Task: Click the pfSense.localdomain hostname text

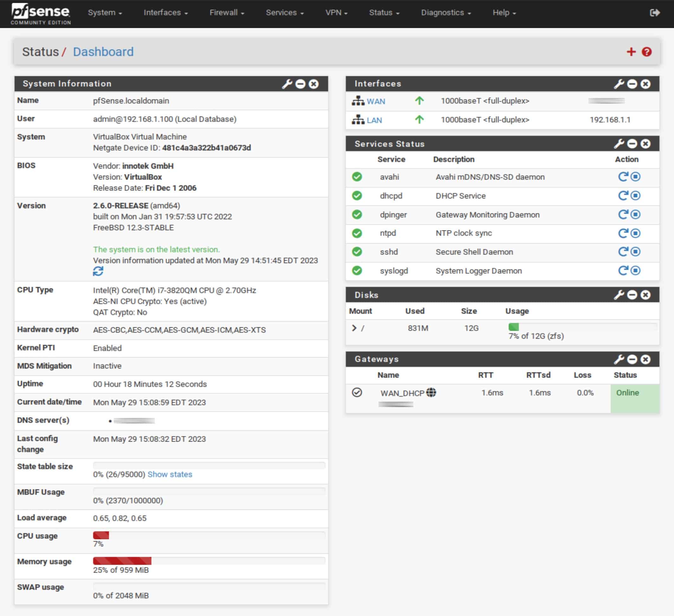Action: coord(131,101)
